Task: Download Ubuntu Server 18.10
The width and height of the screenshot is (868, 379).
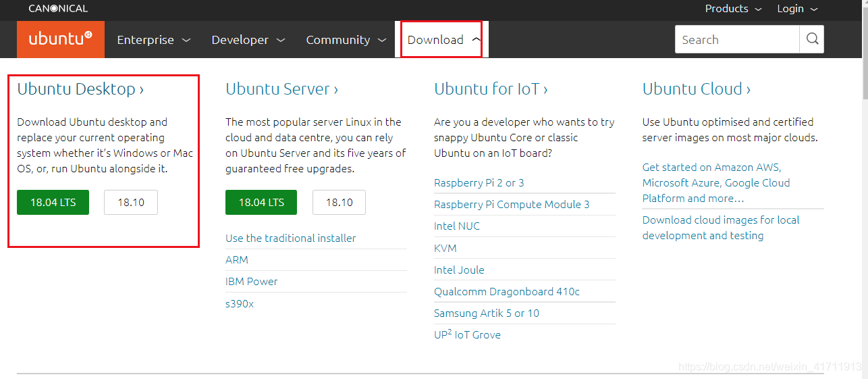Action: pyautogui.click(x=339, y=202)
